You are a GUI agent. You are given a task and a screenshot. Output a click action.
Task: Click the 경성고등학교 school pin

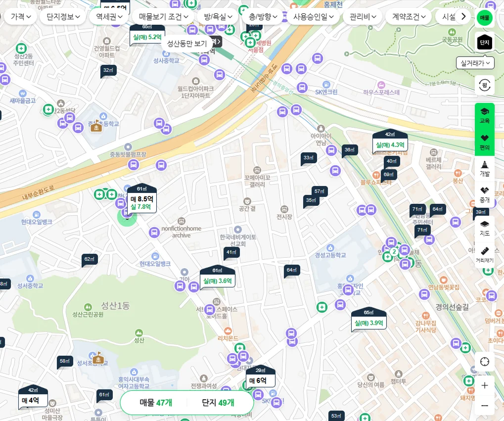[330, 248]
